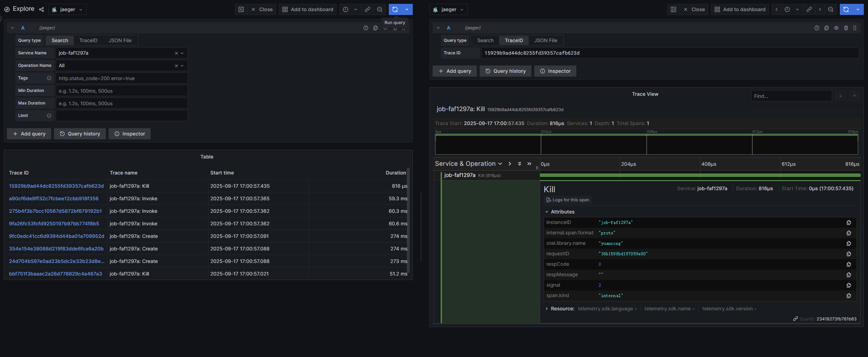The image size is (868, 357).
Task: Click the green Kill span bar
Action: coord(700,175)
